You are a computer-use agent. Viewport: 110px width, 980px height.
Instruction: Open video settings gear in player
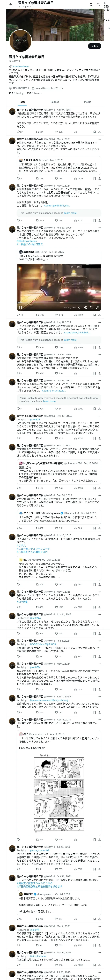(85, 307)
